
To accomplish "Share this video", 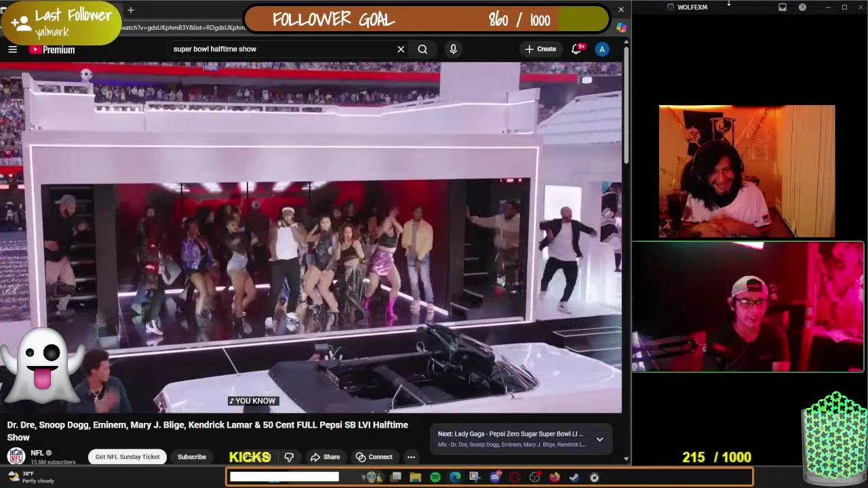I will [325, 457].
